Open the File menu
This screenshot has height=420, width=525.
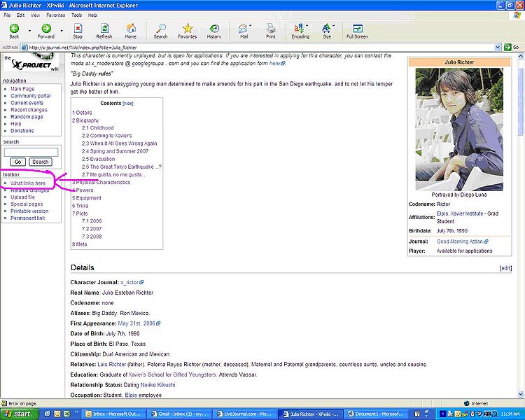tap(7, 15)
